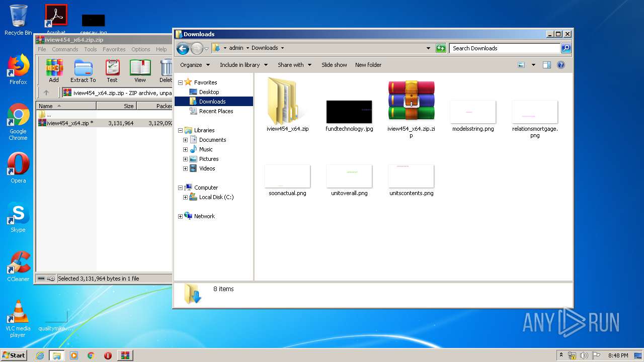The width and height of the screenshot is (644, 362).
Task: Expand the Network tree node
Action: point(180,216)
